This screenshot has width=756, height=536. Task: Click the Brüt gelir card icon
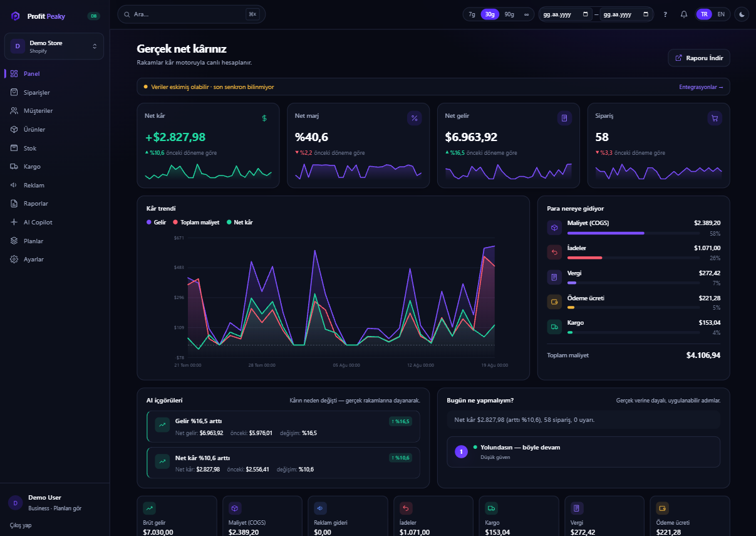tap(150, 508)
